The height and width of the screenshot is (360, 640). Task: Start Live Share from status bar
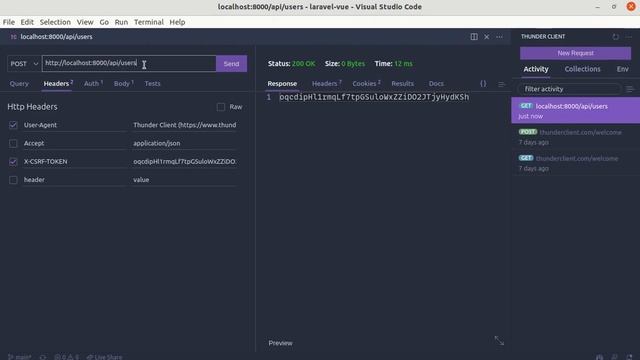104,357
